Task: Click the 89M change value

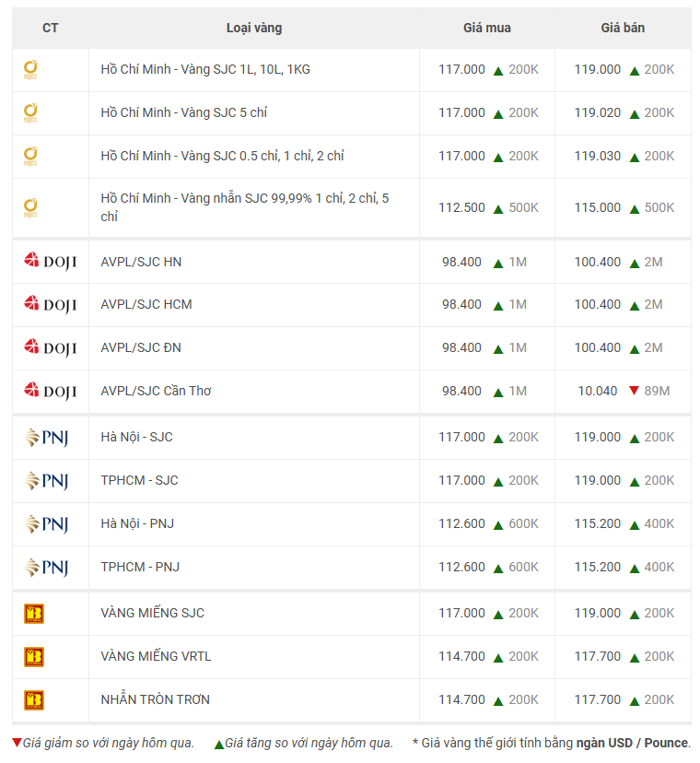Action: 658,392
